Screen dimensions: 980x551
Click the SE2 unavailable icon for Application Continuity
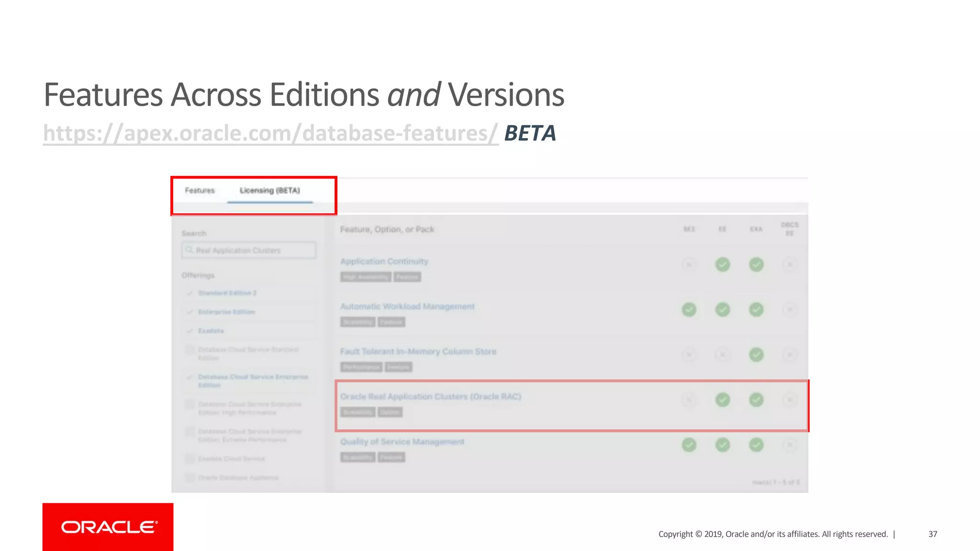(689, 264)
